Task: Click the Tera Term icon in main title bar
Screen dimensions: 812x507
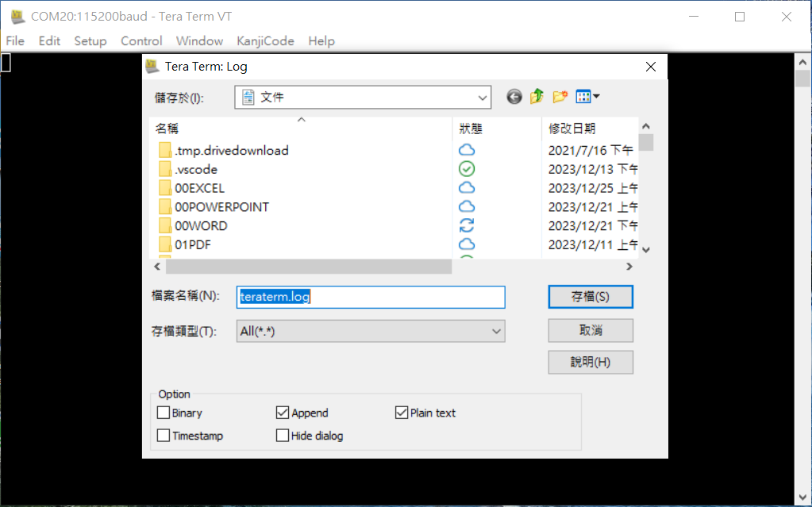Action: pos(18,17)
